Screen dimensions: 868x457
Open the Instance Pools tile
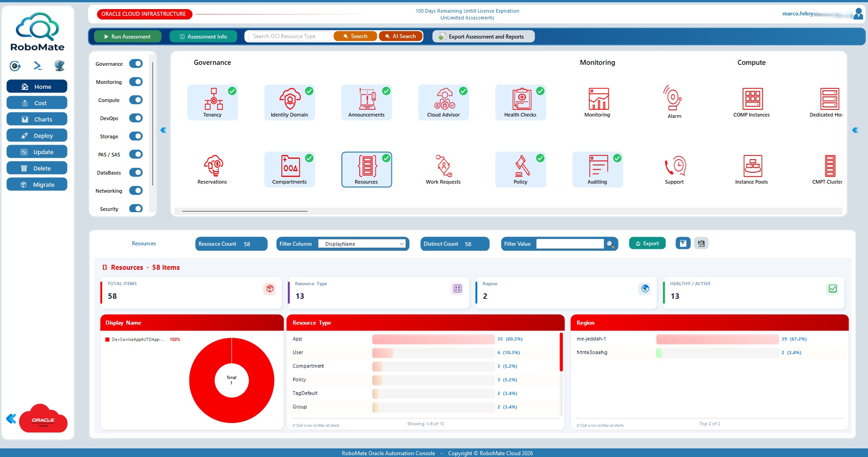[x=752, y=170]
